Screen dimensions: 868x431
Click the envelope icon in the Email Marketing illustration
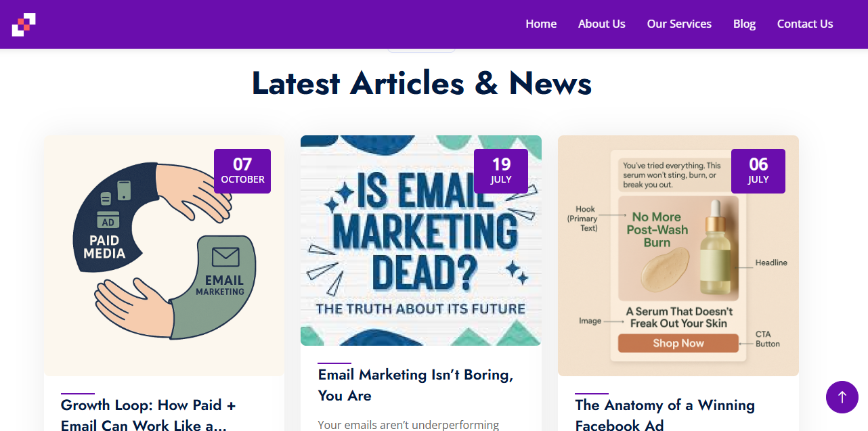click(225, 257)
